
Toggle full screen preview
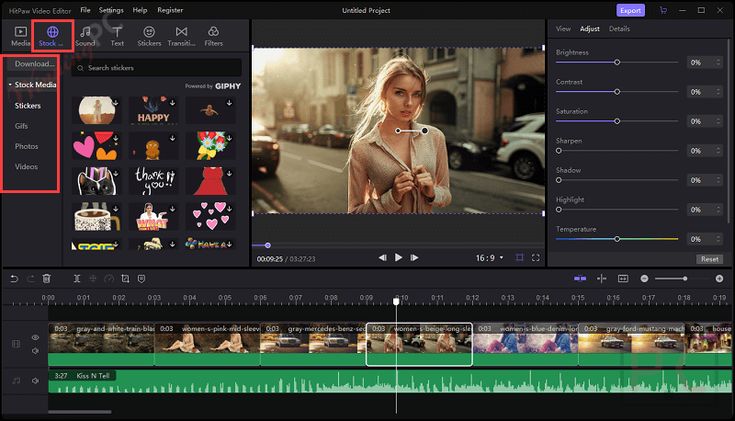[535, 257]
